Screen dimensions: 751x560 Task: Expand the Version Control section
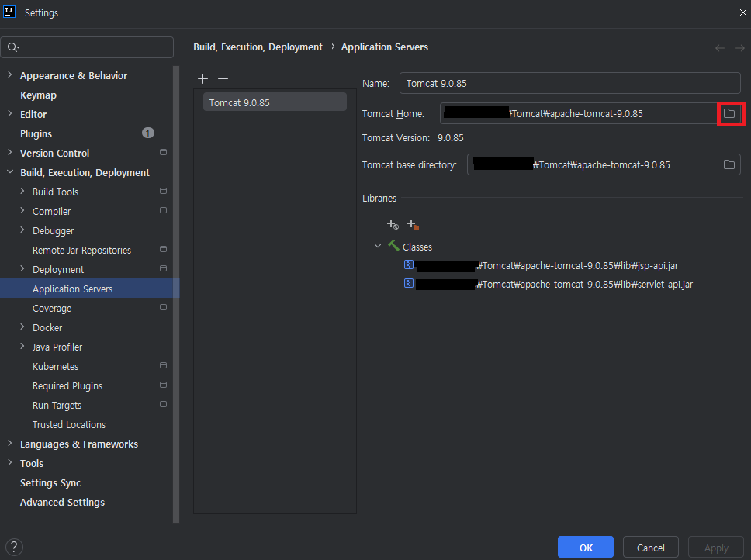click(10, 152)
